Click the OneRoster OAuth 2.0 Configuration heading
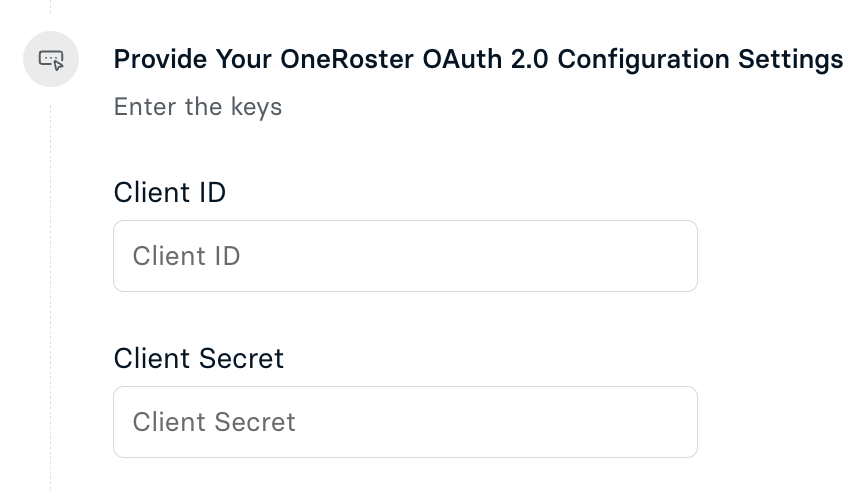 (x=478, y=59)
